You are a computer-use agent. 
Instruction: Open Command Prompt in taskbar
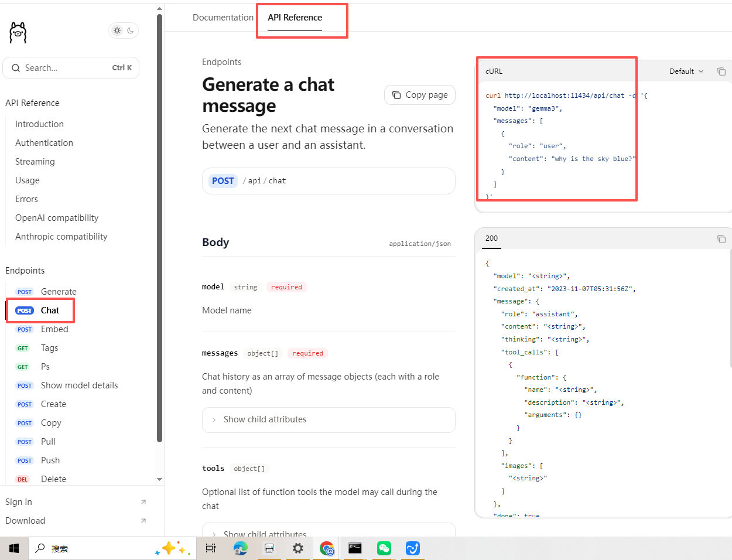point(355,548)
